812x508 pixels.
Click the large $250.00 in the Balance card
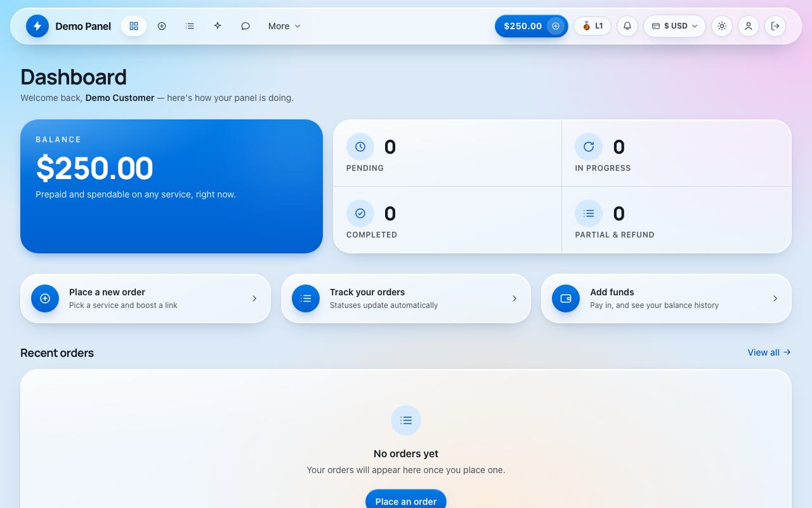point(95,168)
